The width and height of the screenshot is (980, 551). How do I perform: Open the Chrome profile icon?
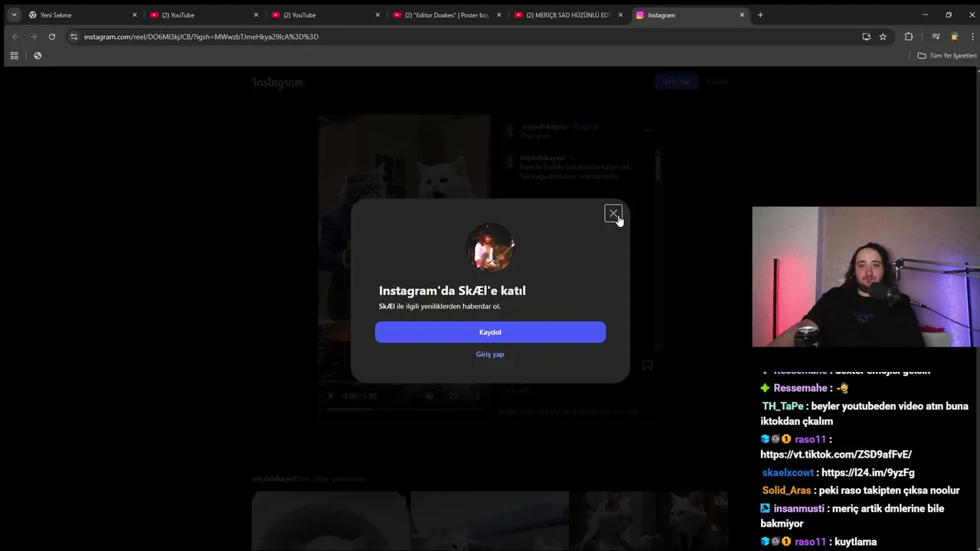tap(954, 37)
